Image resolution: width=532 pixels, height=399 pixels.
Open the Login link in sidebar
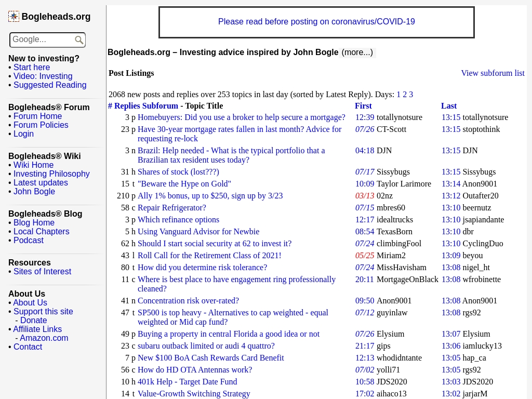(23, 134)
